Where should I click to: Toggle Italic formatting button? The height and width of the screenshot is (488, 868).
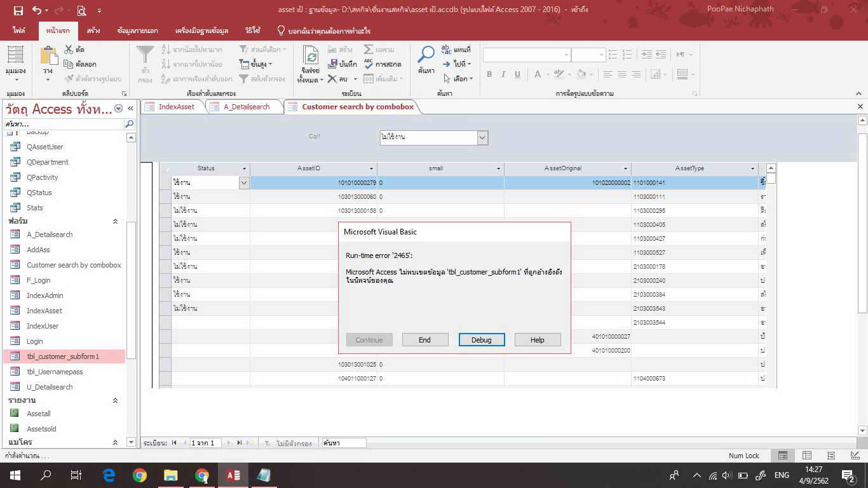pyautogui.click(x=503, y=74)
